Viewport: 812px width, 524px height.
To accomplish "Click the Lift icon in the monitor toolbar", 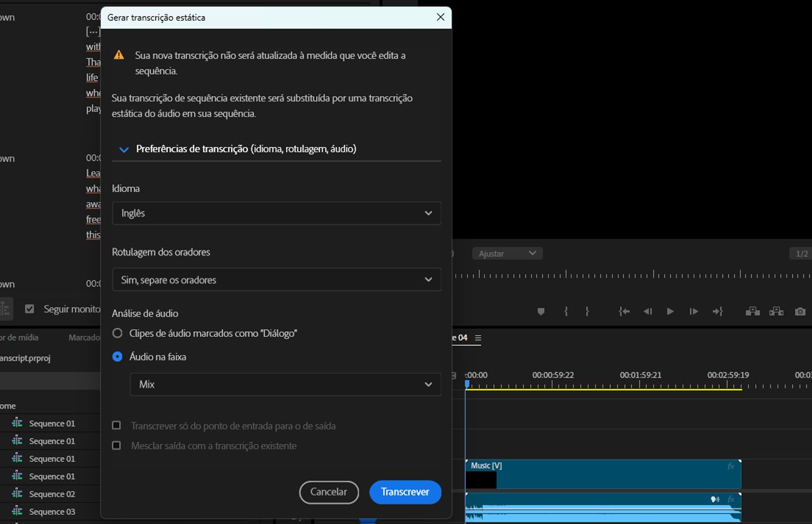I will pos(753,311).
